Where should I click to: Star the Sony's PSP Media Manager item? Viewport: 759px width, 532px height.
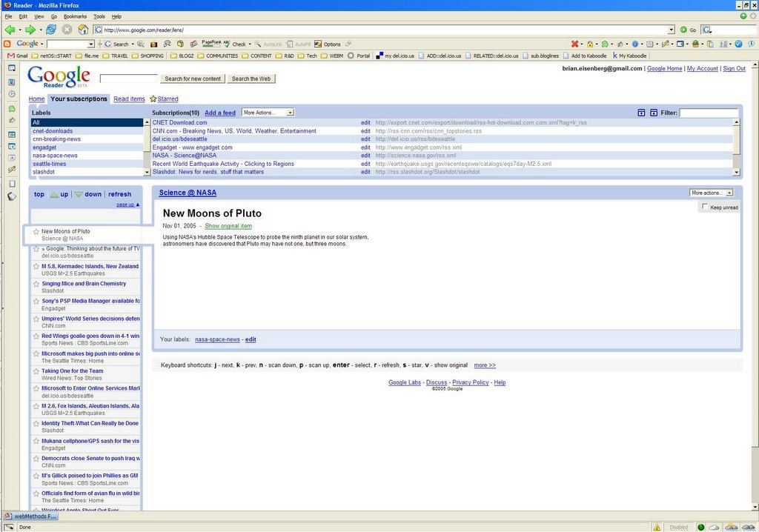click(36, 302)
